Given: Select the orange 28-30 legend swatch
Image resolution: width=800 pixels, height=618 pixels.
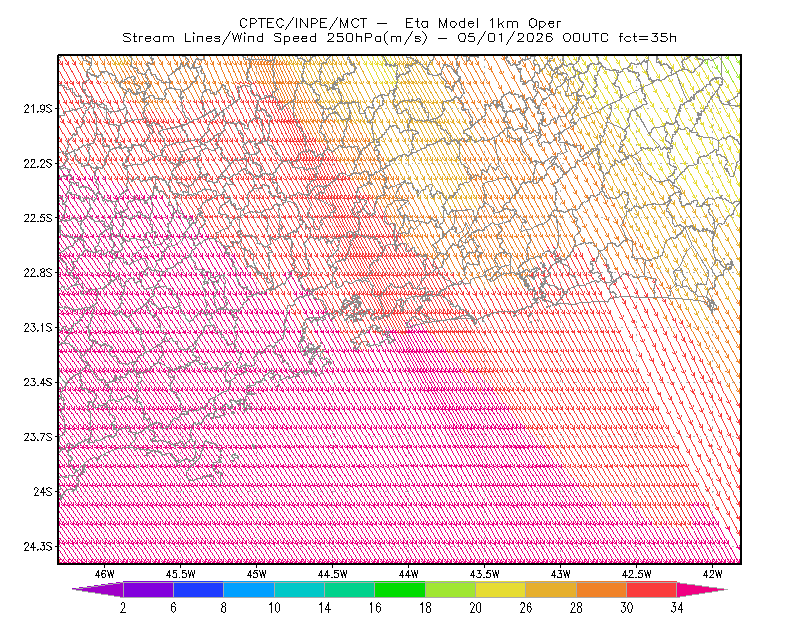Looking at the screenshot, I should (602, 589).
